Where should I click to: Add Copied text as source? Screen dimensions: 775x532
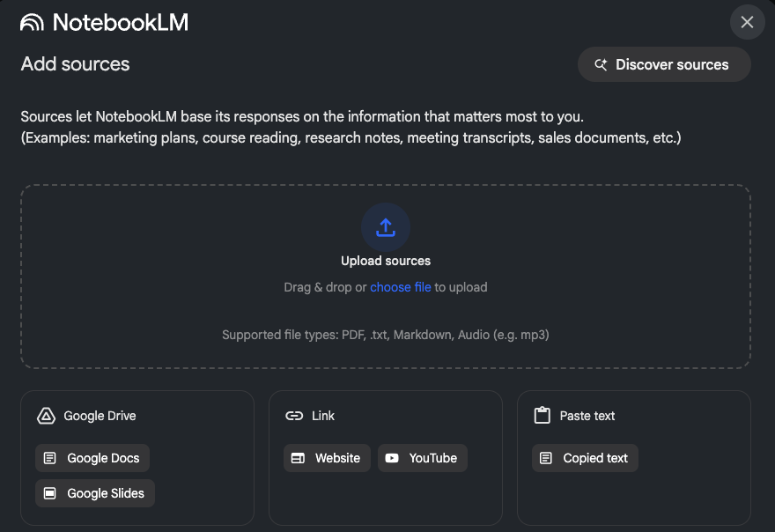pos(585,458)
